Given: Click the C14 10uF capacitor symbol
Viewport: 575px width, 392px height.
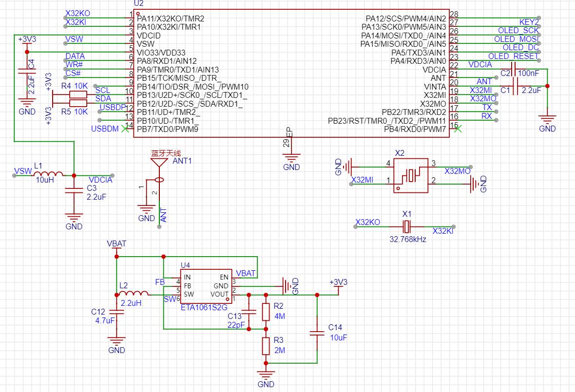Looking at the screenshot, I should click(x=317, y=334).
